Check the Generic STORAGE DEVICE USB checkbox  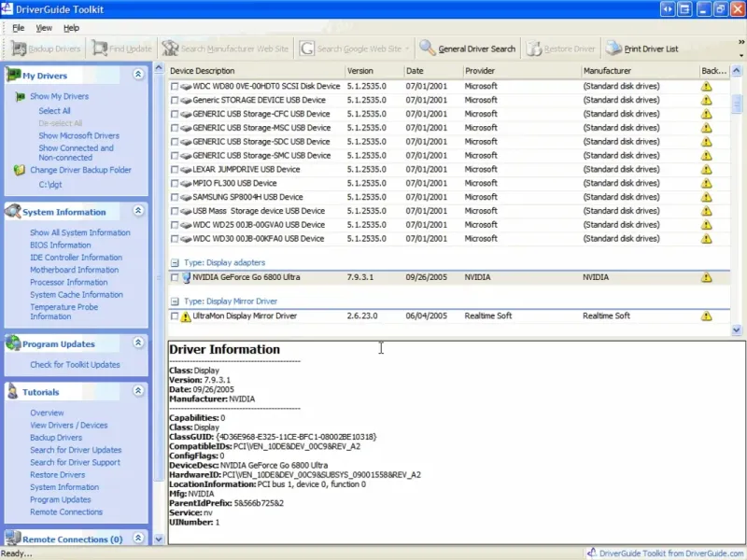pos(175,100)
